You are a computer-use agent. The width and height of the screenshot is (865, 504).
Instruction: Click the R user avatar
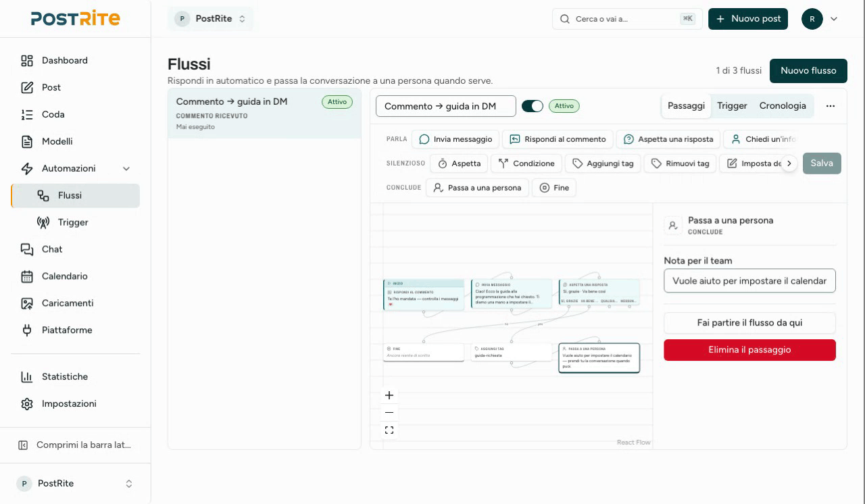click(x=812, y=19)
